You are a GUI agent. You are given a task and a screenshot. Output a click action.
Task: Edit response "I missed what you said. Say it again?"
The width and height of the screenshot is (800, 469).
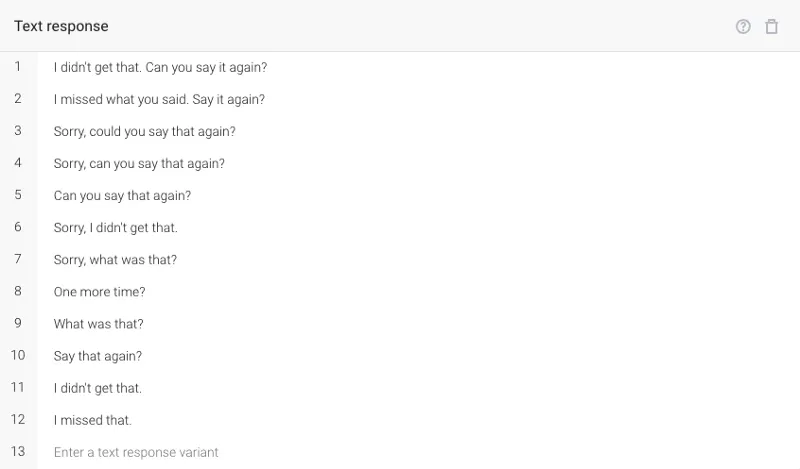pyautogui.click(x=159, y=100)
